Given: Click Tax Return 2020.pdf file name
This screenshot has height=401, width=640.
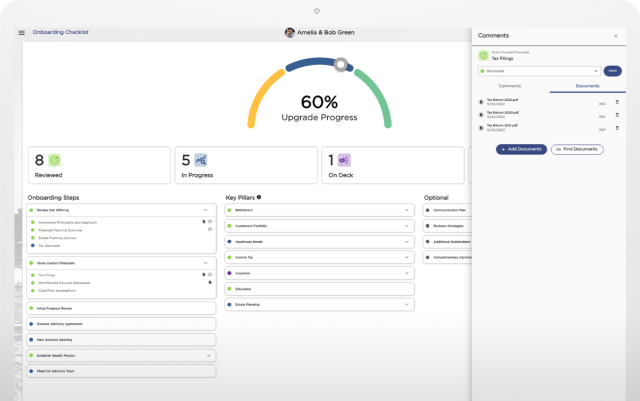Looking at the screenshot, I should 502,113.
